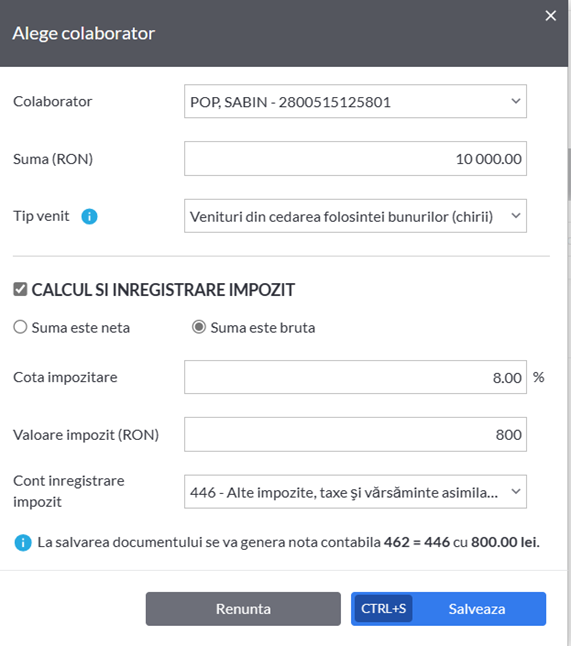Viewport: 571px width, 646px height.
Task: Click the Colaborator dropdown arrow chevron
Action: [516, 101]
